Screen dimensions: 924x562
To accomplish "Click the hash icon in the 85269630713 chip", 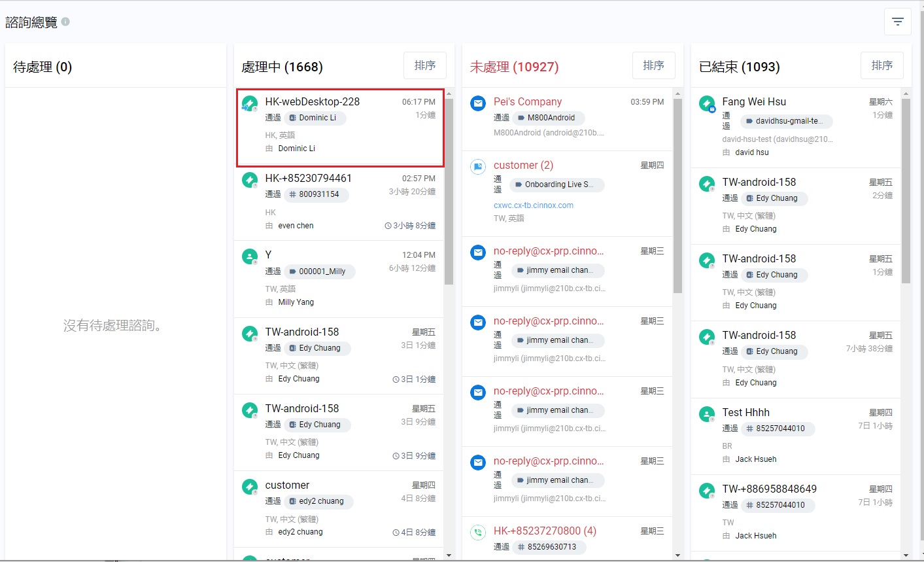I will (521, 547).
